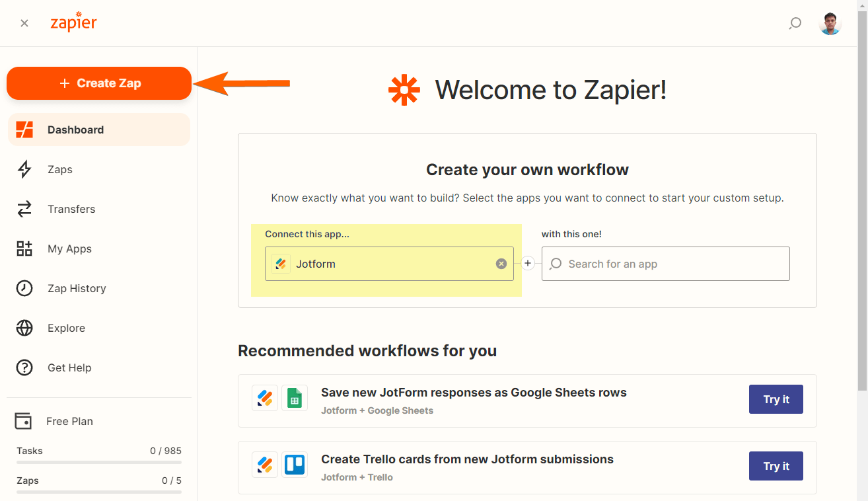Screen dimensions: 868x501
Task: Focus the Search for an app field
Action: [666, 264]
